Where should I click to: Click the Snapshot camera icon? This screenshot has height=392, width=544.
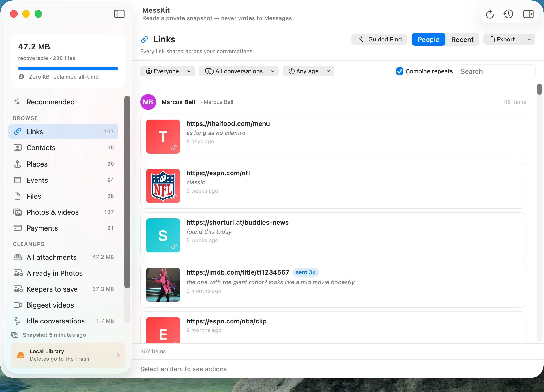coord(15,335)
